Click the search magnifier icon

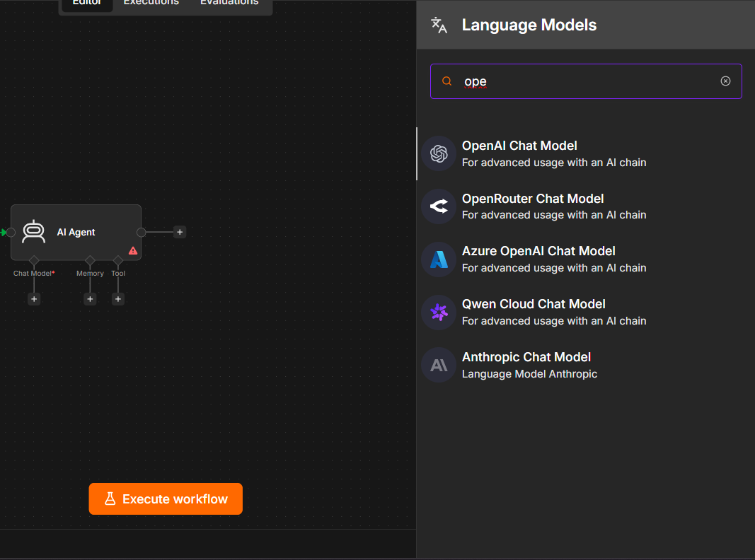(x=446, y=81)
